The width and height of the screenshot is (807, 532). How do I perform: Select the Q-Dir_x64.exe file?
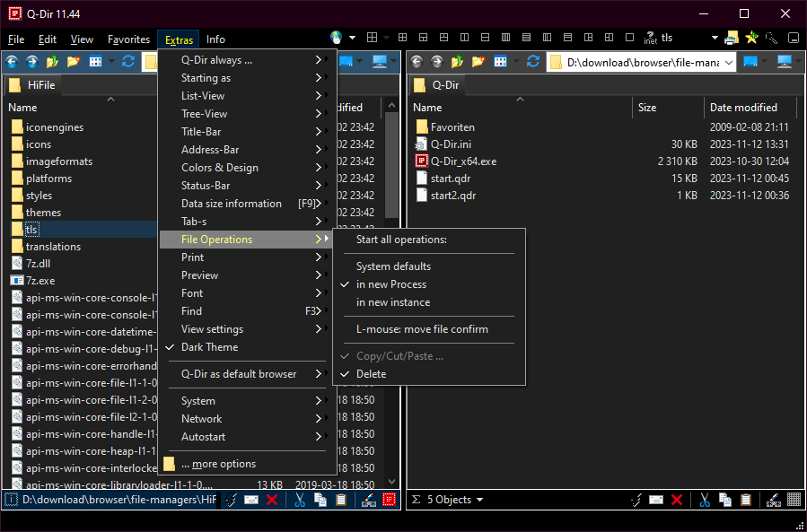463,161
